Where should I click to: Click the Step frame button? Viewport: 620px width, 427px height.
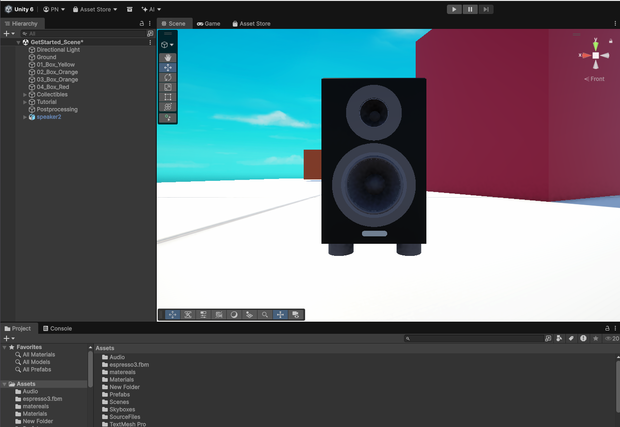(x=486, y=9)
